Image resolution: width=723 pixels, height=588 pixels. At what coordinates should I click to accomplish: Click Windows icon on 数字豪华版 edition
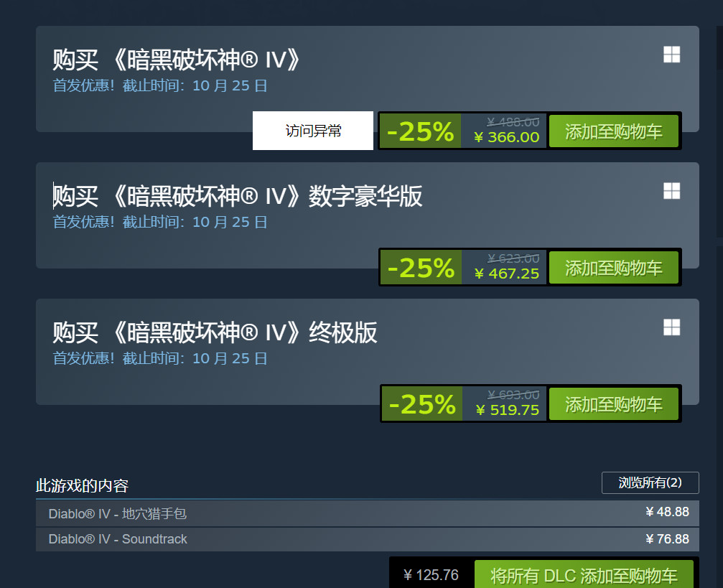[671, 191]
